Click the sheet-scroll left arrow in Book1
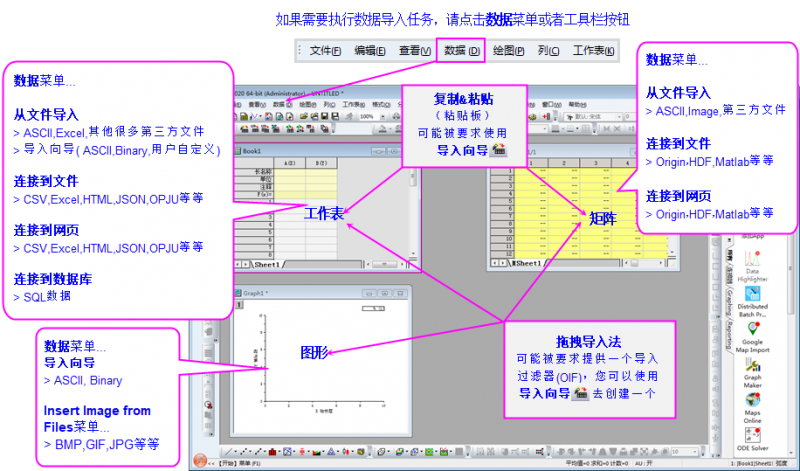This screenshot has width=800, height=471. [x=238, y=264]
